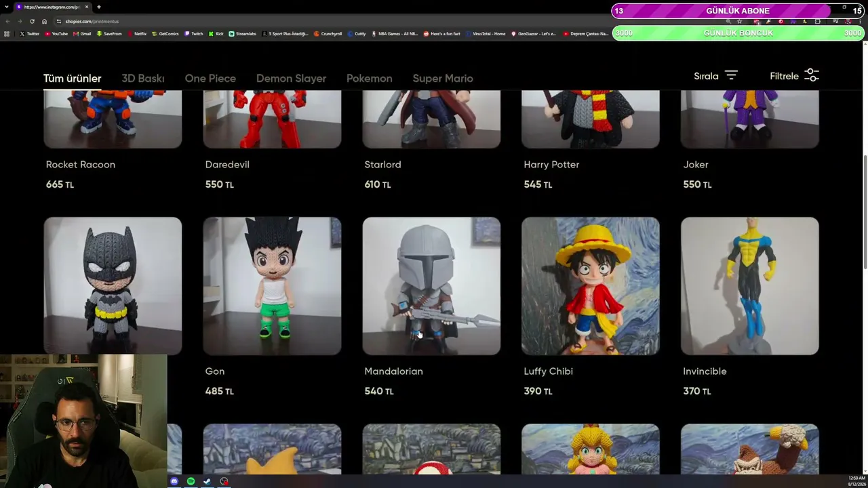The height and width of the screenshot is (488, 868).
Task: Open the Rocket Racoon product image
Action: pyautogui.click(x=113, y=119)
